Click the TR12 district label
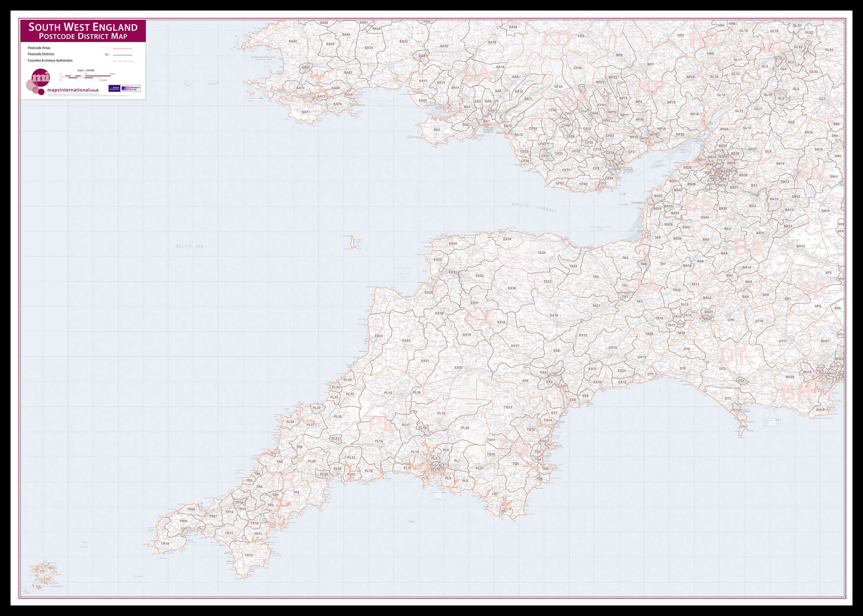The width and height of the screenshot is (863, 616). click(249, 555)
